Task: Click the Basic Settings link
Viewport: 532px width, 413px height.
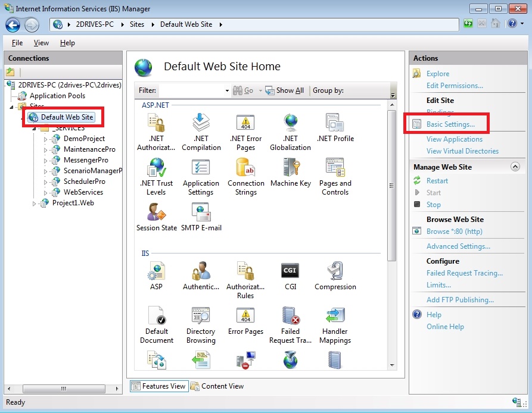Action: click(450, 124)
